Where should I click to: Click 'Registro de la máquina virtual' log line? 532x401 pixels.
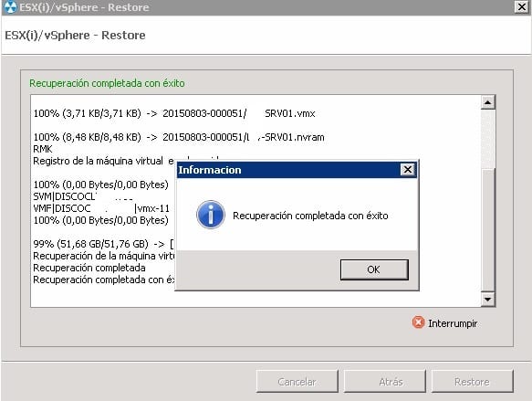coord(103,161)
